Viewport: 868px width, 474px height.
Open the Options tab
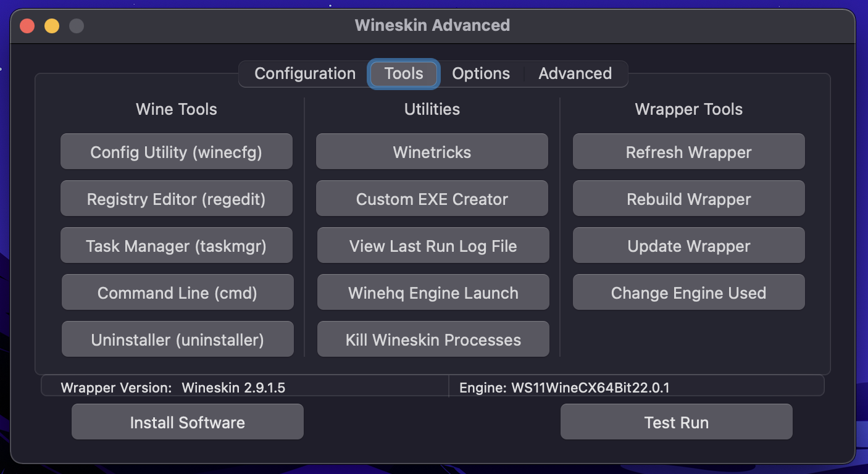pos(481,73)
